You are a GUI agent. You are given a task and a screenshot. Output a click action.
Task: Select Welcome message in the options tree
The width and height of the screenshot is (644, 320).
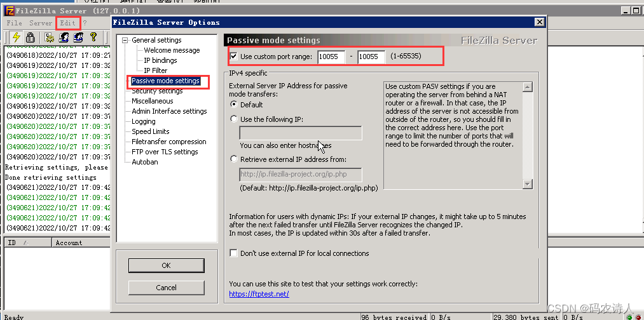tap(172, 50)
